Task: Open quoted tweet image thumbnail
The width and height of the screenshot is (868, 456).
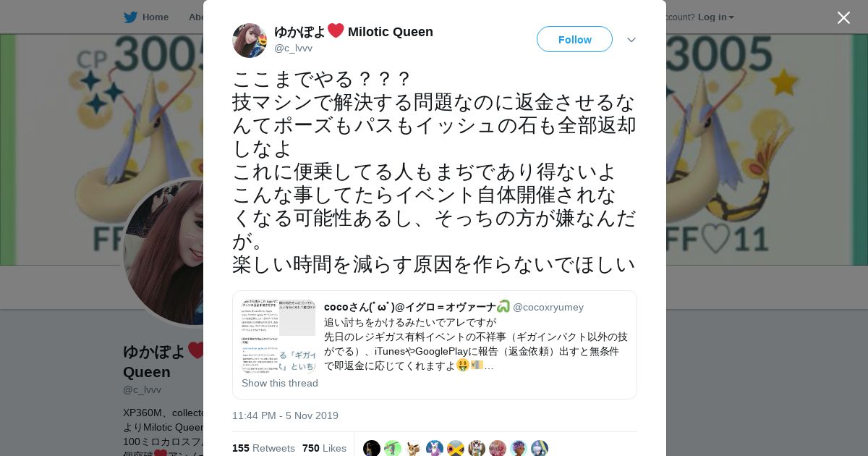Action: click(278, 336)
